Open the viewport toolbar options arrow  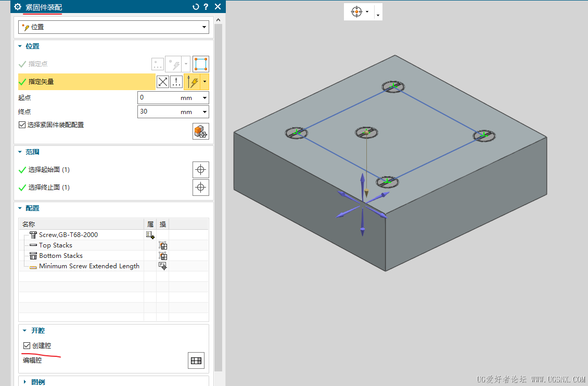pyautogui.click(x=378, y=16)
